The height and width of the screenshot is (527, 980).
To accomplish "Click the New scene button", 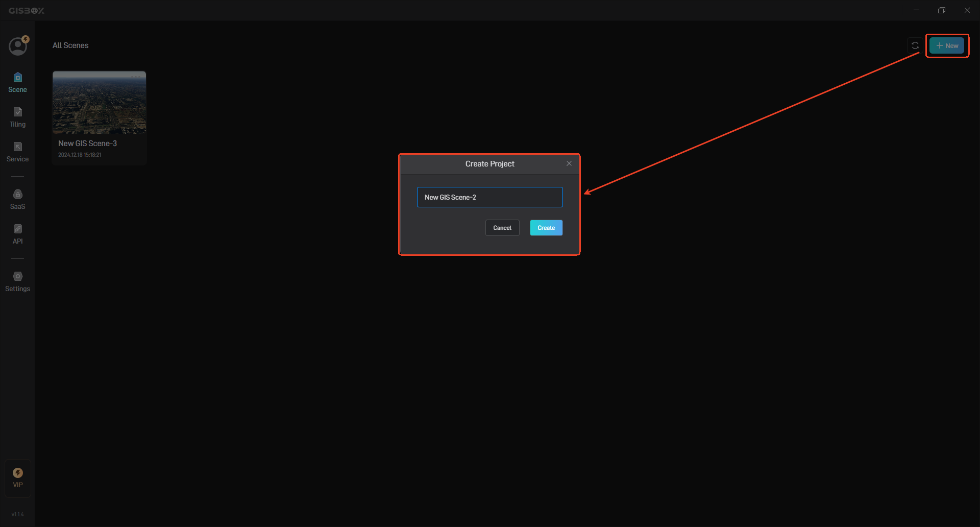I will pos(947,45).
